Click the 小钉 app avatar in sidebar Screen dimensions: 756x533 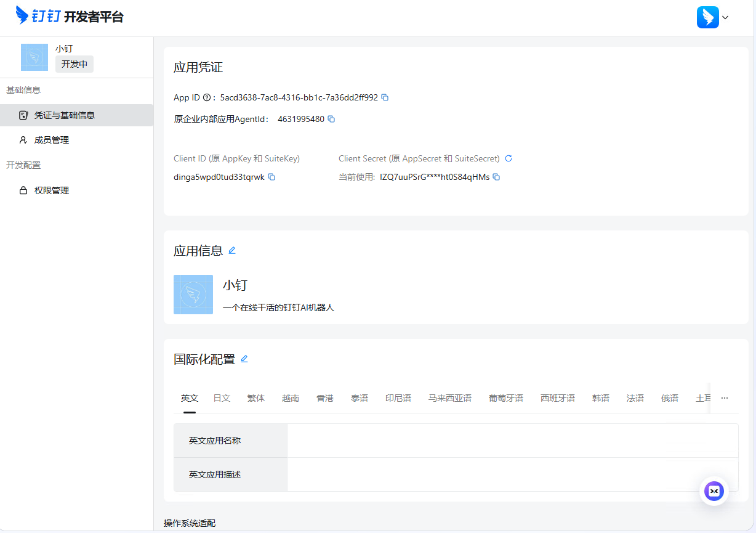34,57
